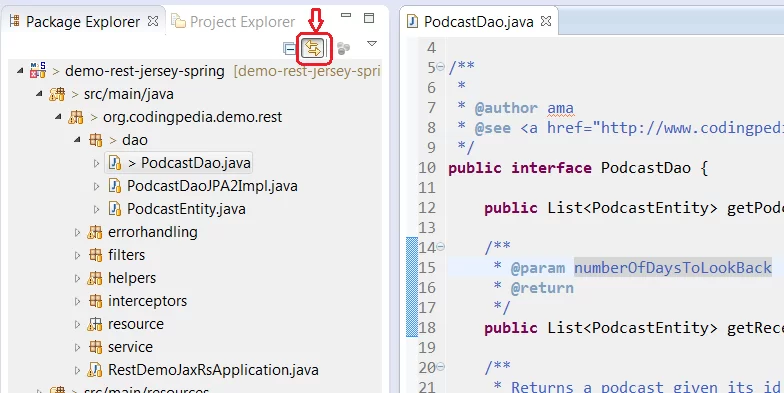The height and width of the screenshot is (393, 784).
Task: Click numberOfDaysToLookBack parameter text
Action: tap(672, 268)
